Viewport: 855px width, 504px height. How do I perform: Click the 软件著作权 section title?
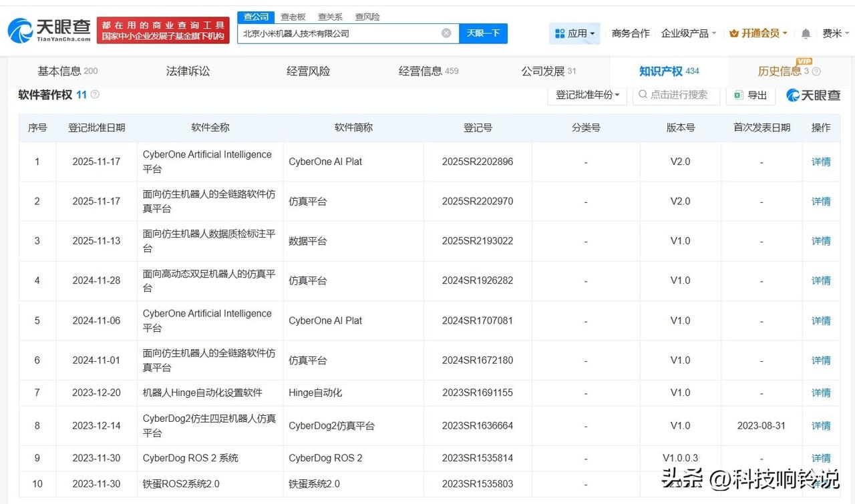45,95
